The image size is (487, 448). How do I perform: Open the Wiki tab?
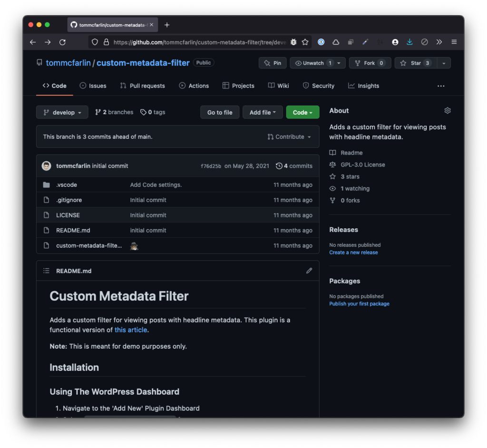coord(278,86)
